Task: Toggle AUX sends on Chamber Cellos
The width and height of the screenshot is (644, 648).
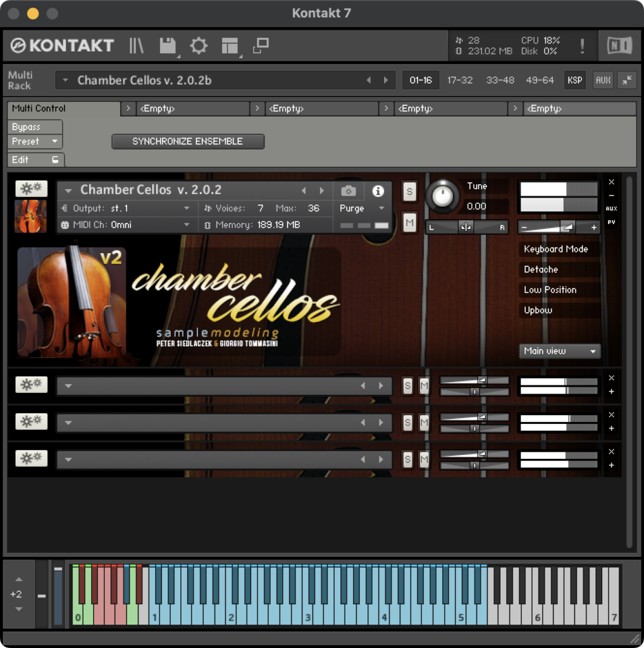Action: (x=611, y=209)
